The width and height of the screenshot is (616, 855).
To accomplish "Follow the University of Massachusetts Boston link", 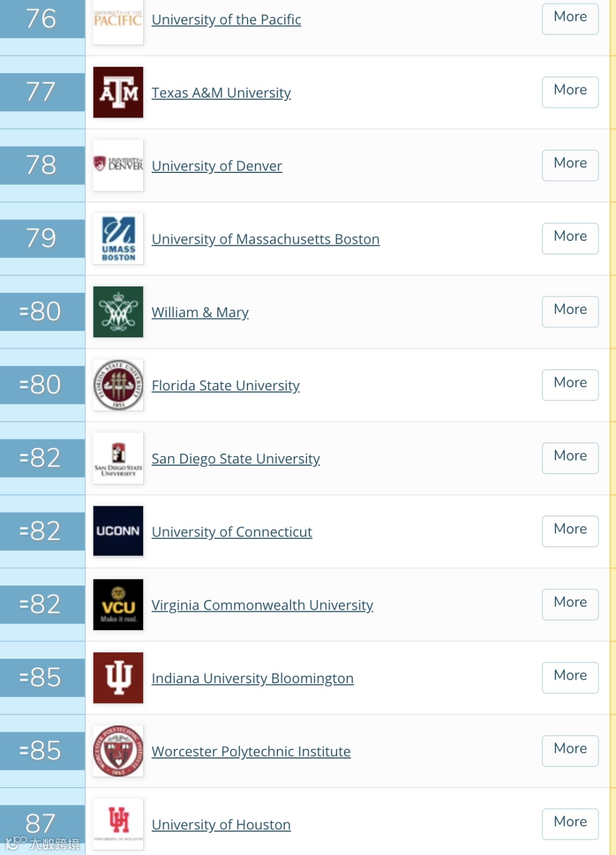I will coord(265,239).
